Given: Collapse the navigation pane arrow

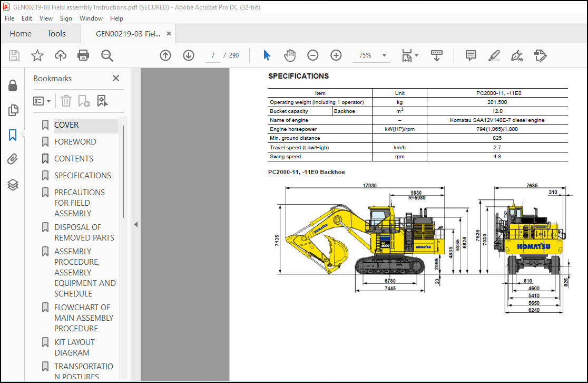Looking at the screenshot, I should (136, 225).
